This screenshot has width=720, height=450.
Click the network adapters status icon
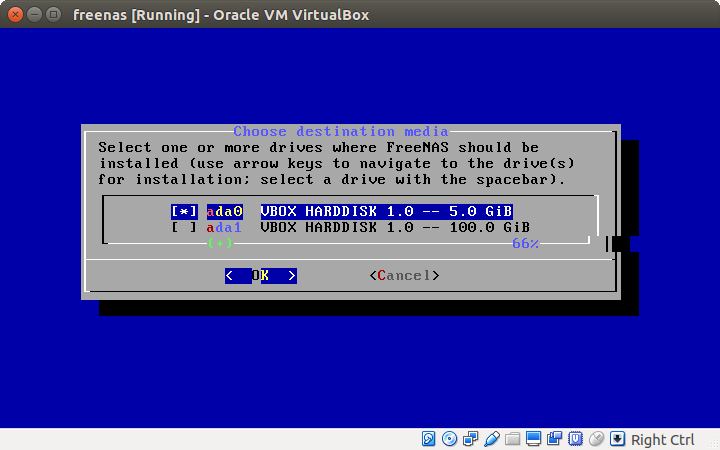471,439
